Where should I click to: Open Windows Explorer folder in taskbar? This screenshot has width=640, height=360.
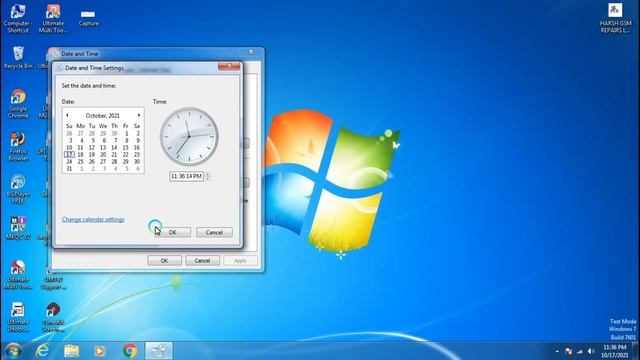(71, 351)
